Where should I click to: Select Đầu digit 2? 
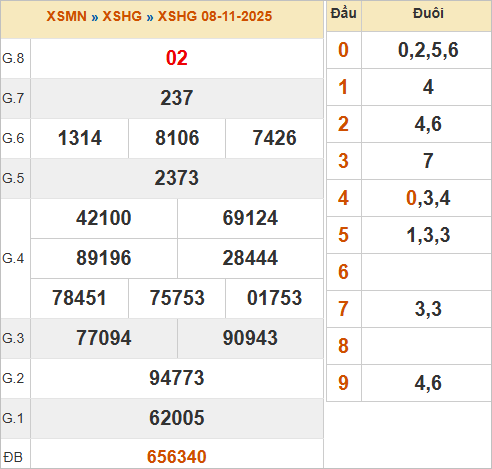[x=343, y=124]
